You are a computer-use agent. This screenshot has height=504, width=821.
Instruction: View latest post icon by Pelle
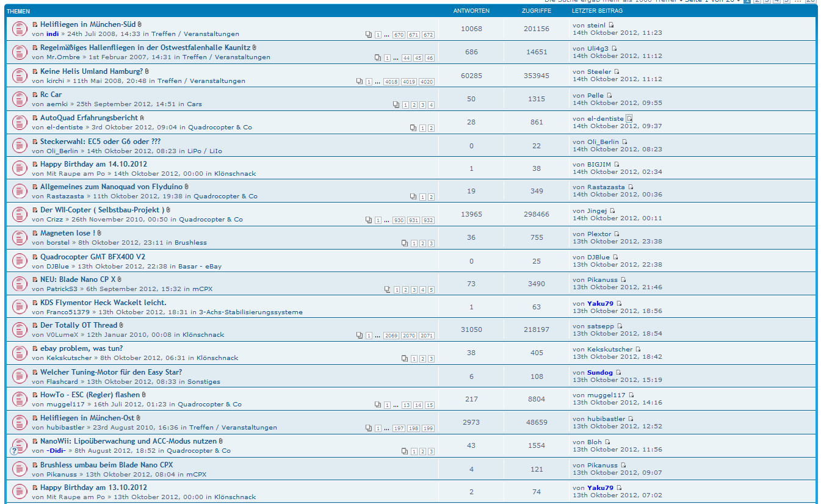click(x=609, y=95)
